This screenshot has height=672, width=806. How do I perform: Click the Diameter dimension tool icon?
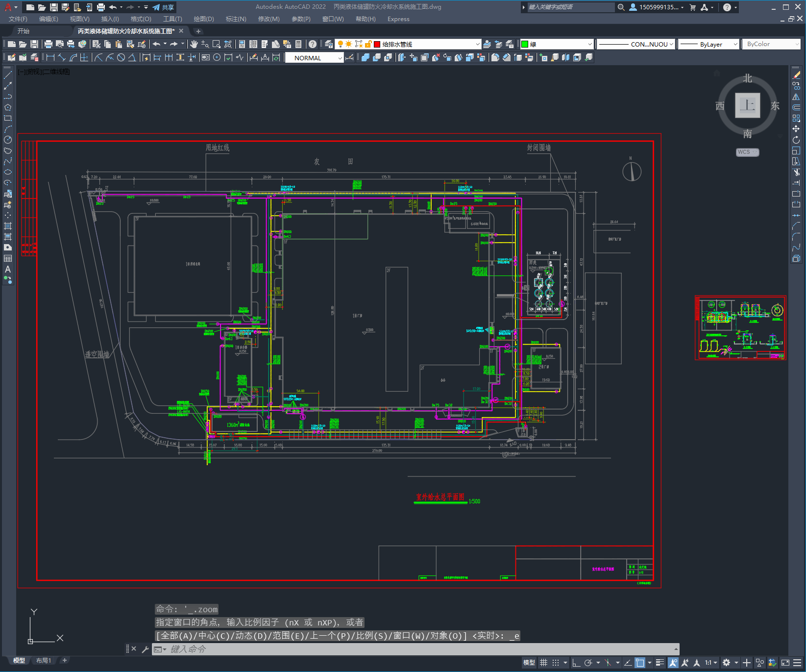coord(121,57)
